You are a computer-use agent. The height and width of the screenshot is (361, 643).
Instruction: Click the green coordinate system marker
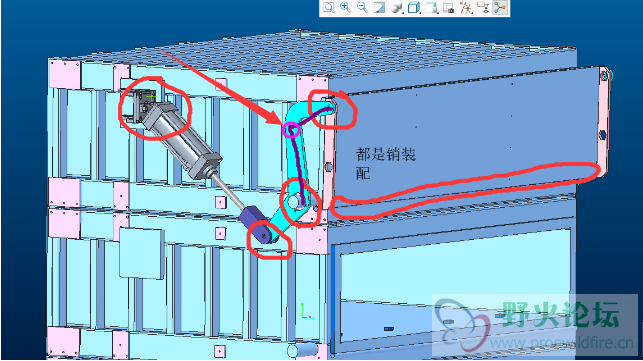tap(306, 312)
